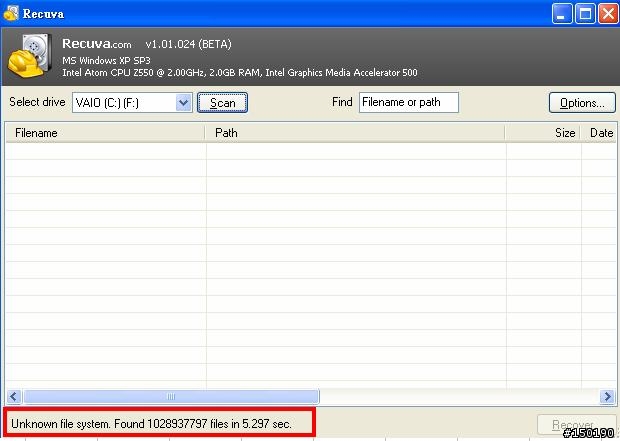Click the v1.01.024 (BETA) version text
The image size is (620, 441).
click(x=188, y=44)
